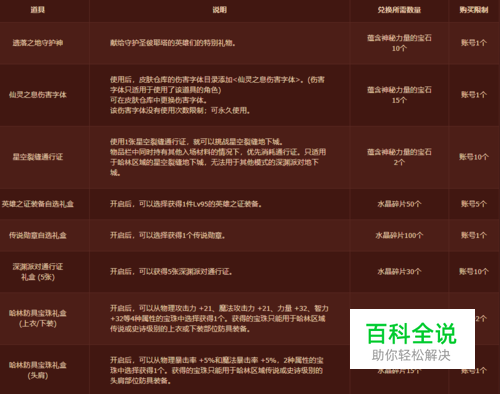Click description mentioning 物理暴击率 +5%
The image size is (500, 394).
[x=217, y=370]
